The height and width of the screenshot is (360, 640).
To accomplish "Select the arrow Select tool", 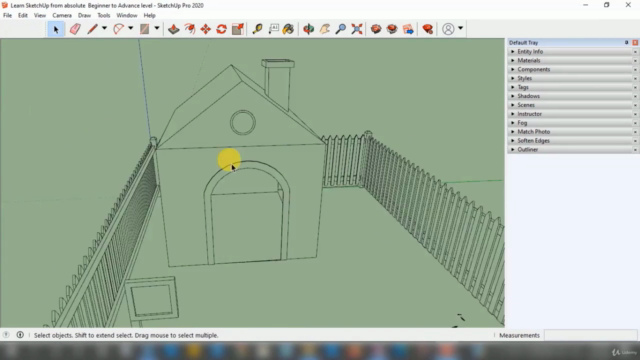I will tap(56, 29).
